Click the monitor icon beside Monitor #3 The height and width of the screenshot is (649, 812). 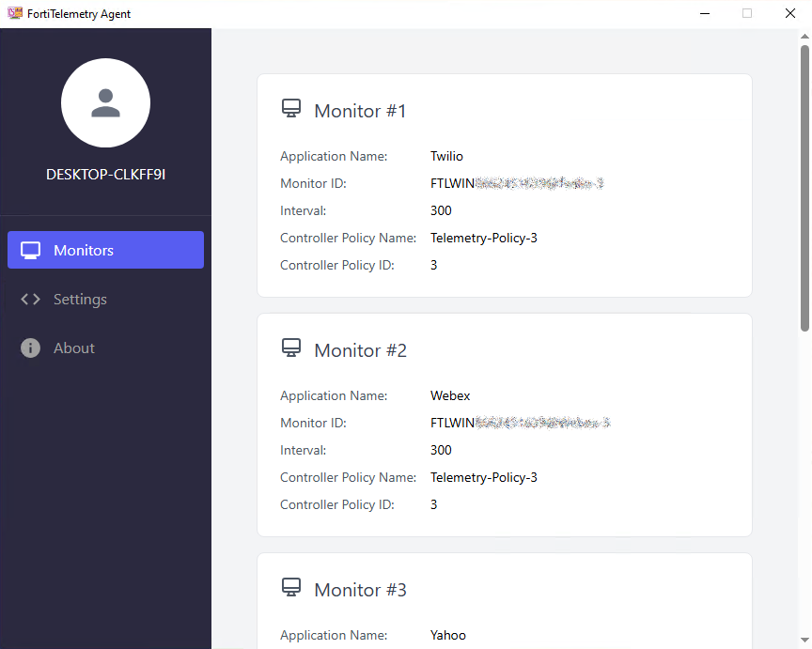(291, 587)
